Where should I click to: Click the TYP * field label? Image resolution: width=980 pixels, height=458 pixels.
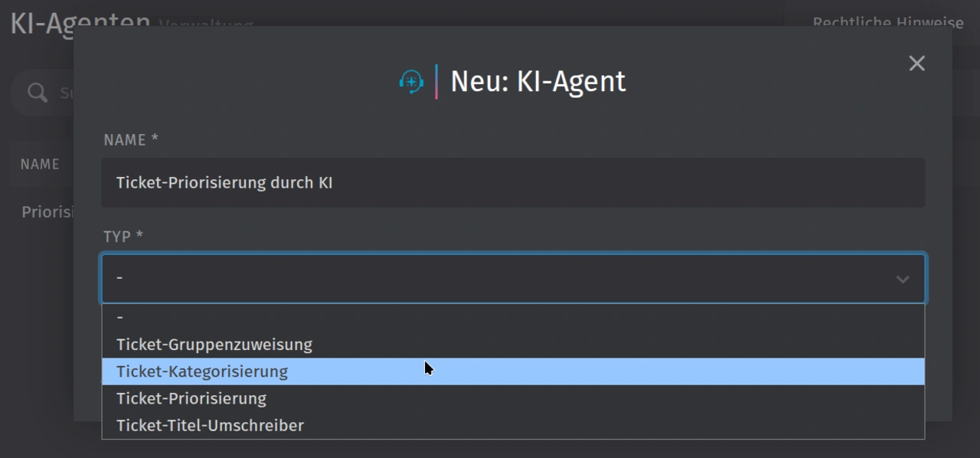tap(122, 237)
